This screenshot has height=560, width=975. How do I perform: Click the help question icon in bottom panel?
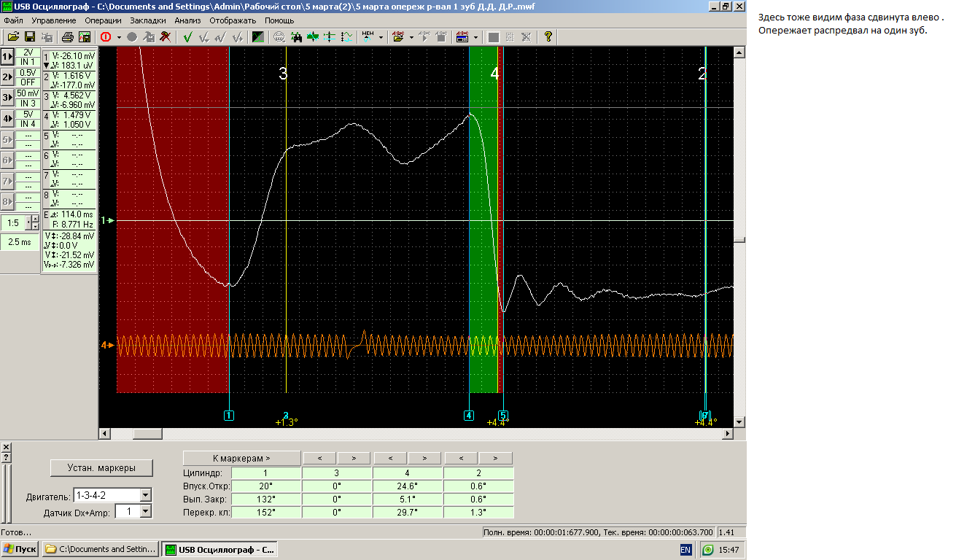(x=6, y=458)
